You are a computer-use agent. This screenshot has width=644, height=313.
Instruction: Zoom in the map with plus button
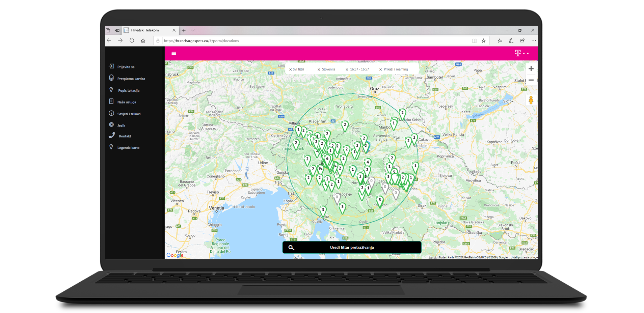tap(531, 69)
